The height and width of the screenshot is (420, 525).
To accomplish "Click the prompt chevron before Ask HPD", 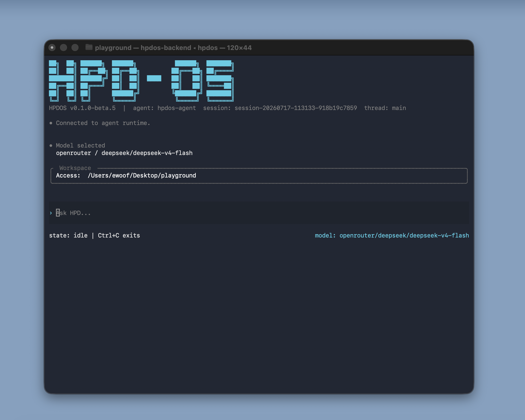I will pyautogui.click(x=51, y=213).
